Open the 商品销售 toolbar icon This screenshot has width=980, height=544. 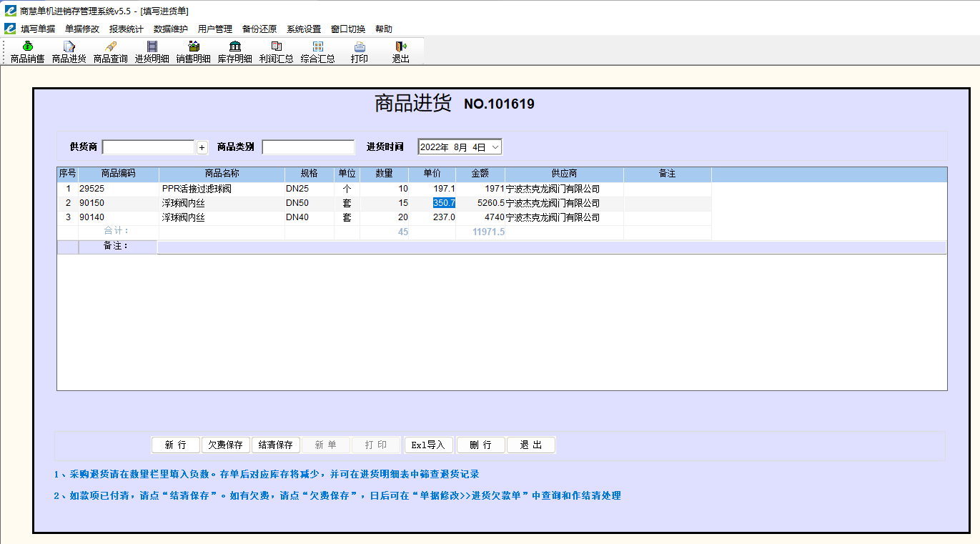coord(27,52)
